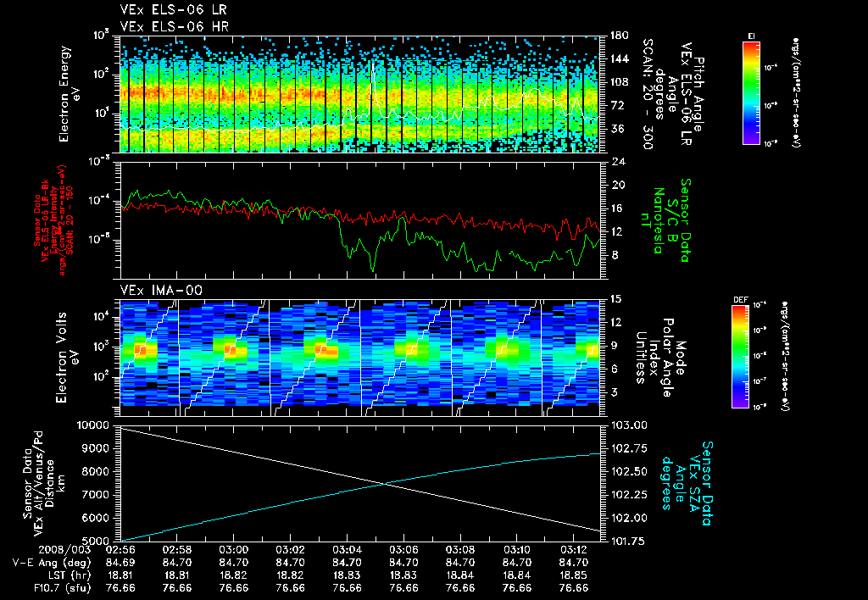Image resolution: width=868 pixels, height=600 pixels.
Task: Click the 'Electron Volts eV' axis label
Action: [66, 357]
